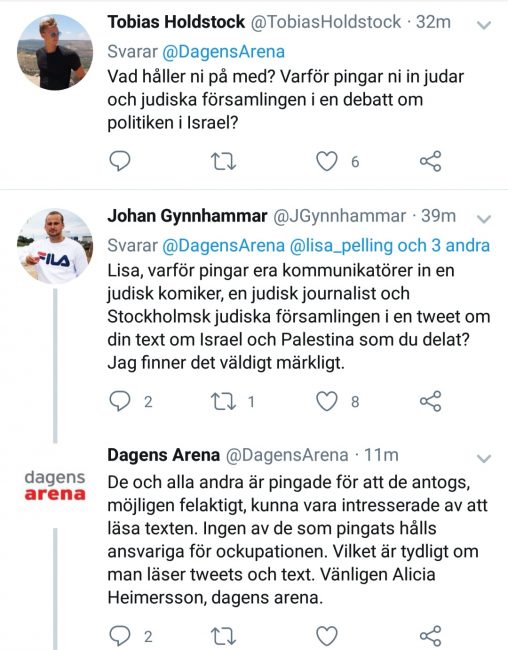Open options chevron on Tobias Holdstock's tweet
Image resolution: width=508 pixels, height=650 pixels.
484,25
